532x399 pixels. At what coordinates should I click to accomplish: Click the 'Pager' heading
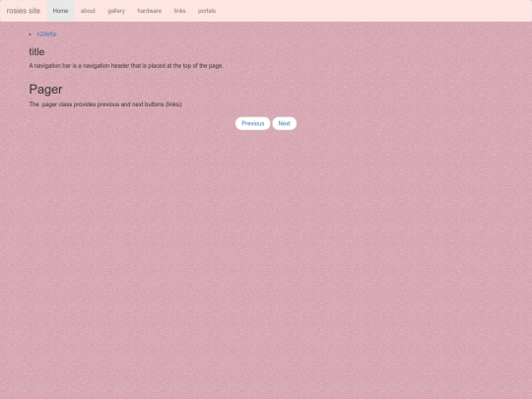(x=45, y=90)
